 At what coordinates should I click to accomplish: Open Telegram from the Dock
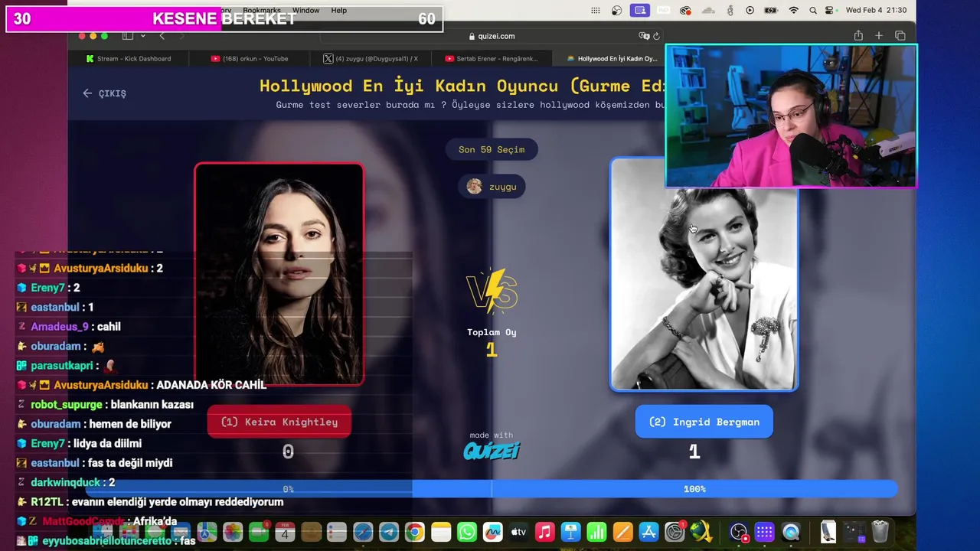tap(388, 532)
